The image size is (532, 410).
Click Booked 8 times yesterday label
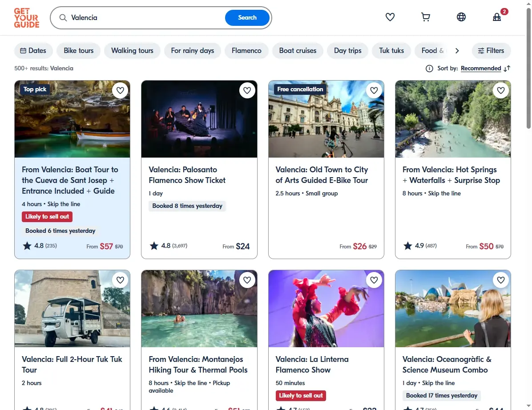(x=187, y=206)
